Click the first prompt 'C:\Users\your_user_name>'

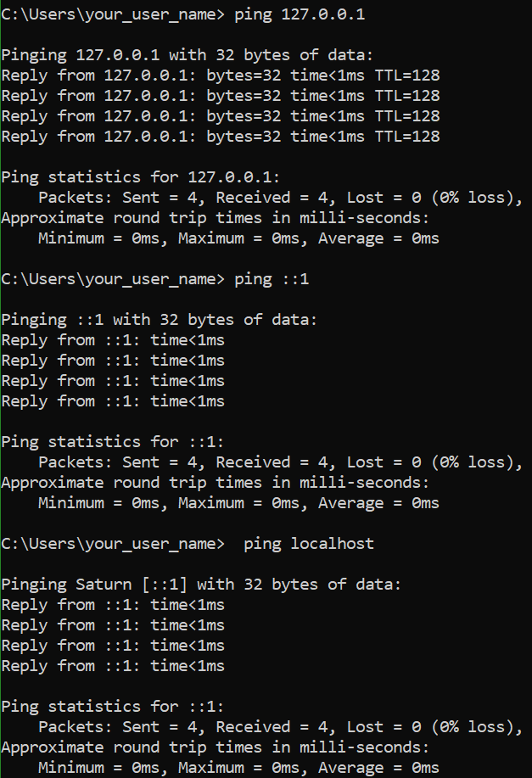(113, 14)
